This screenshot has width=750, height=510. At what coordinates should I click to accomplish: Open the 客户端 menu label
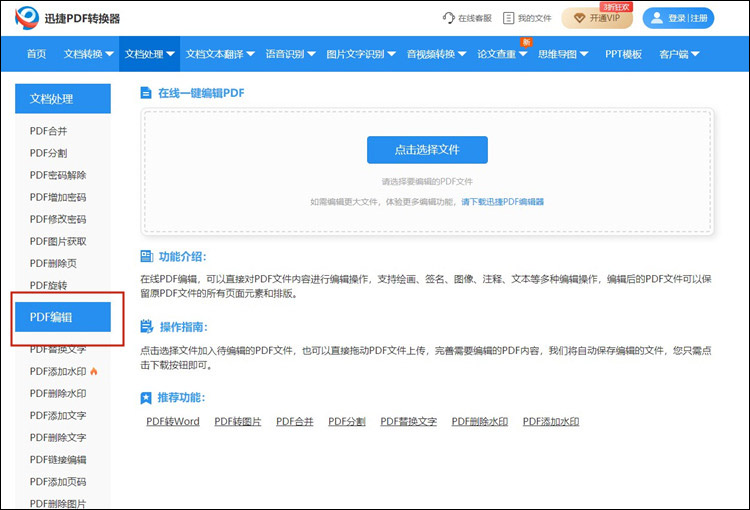tap(673, 54)
